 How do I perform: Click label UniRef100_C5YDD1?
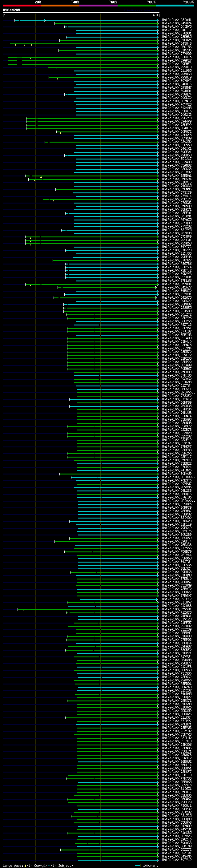pyautogui.click(x=177, y=285)
